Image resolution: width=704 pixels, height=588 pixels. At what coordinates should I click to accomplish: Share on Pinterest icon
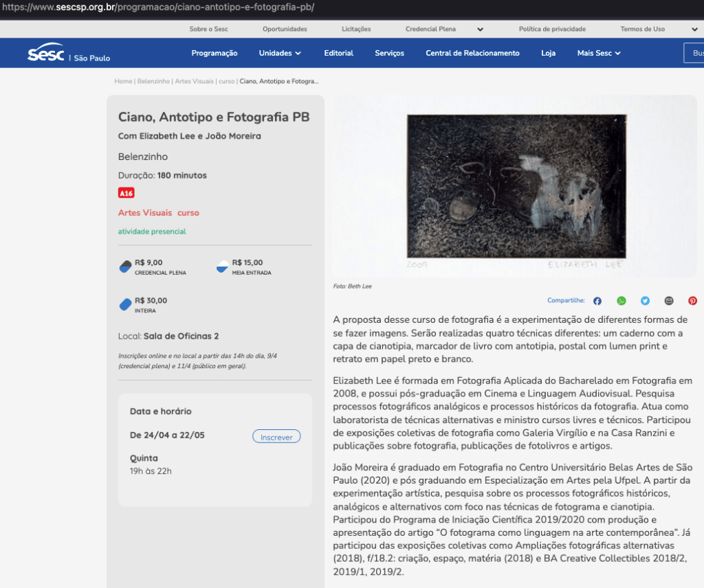tap(692, 301)
